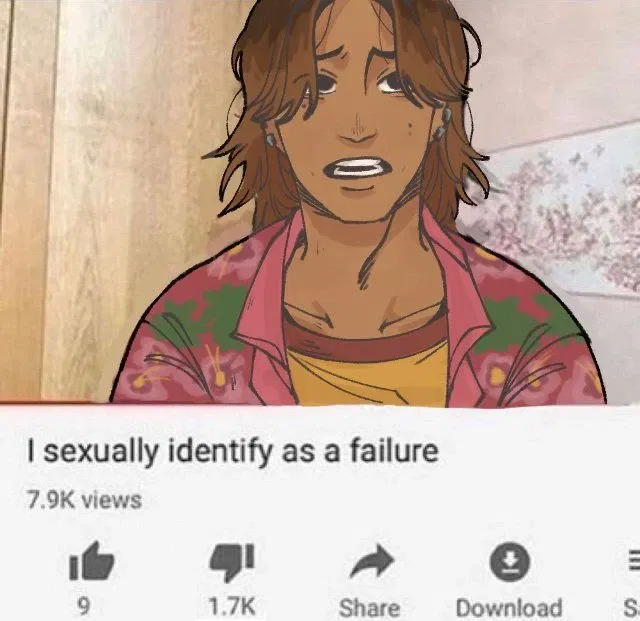Like the video with the thumbs-up icon

[91, 561]
